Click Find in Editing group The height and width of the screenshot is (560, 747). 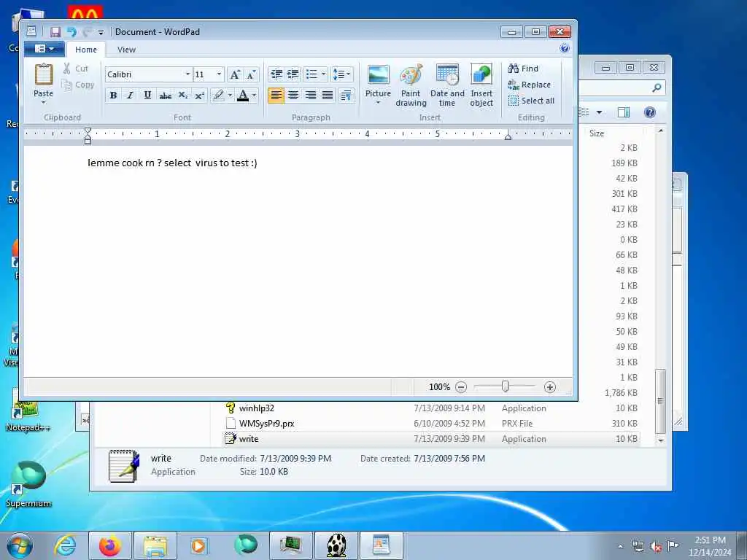coord(523,69)
